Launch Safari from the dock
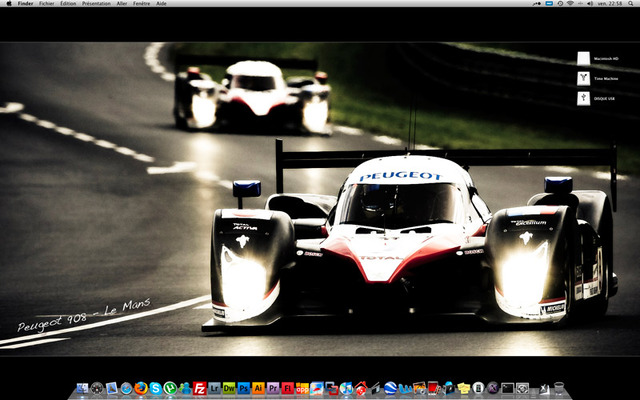This screenshot has height=400, width=640. pos(126,388)
